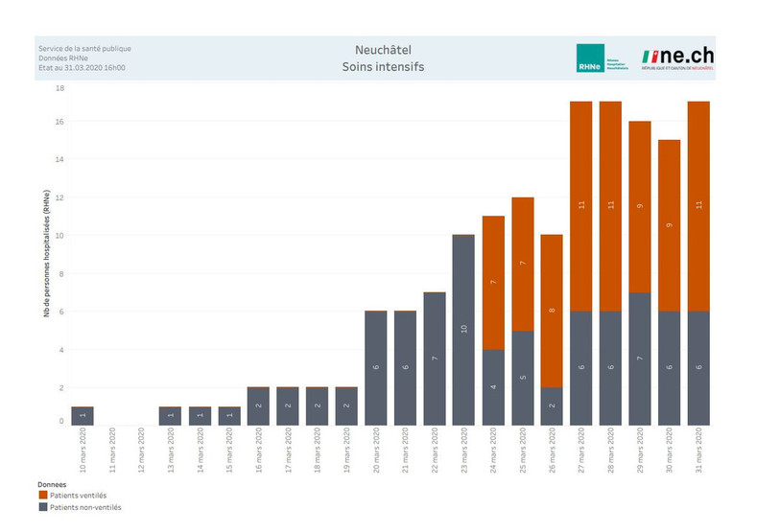The height and width of the screenshot is (532, 780).
Task: Click the RHNe teal logo
Action: 590,58
